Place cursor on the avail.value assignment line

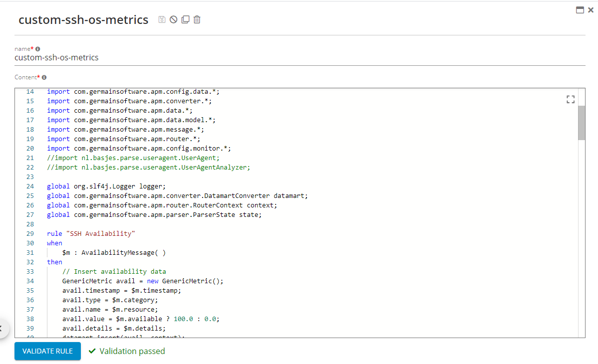[141, 319]
